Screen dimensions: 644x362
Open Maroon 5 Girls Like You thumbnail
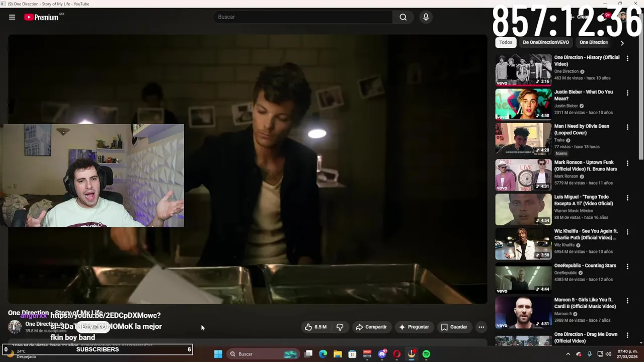(523, 312)
